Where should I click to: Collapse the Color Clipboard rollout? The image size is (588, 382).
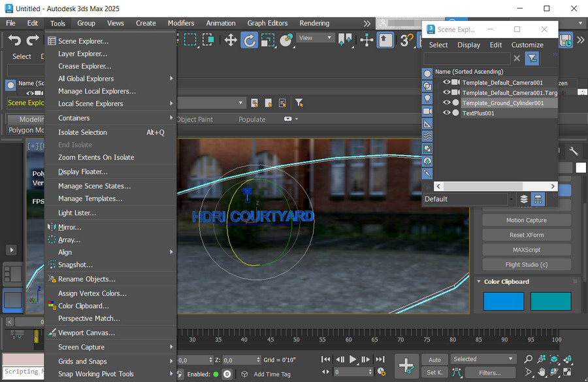click(479, 281)
